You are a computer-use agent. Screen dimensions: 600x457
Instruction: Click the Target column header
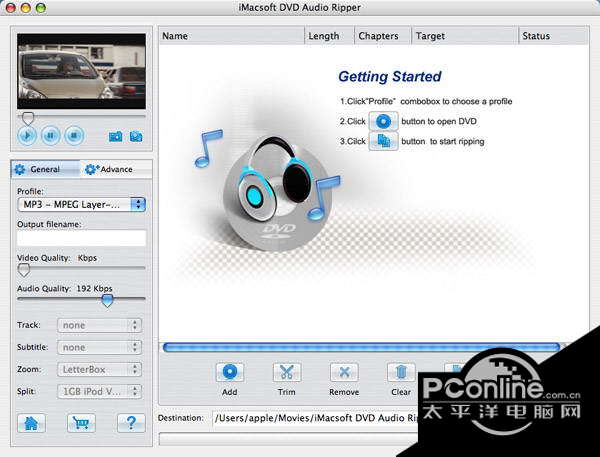click(465, 36)
